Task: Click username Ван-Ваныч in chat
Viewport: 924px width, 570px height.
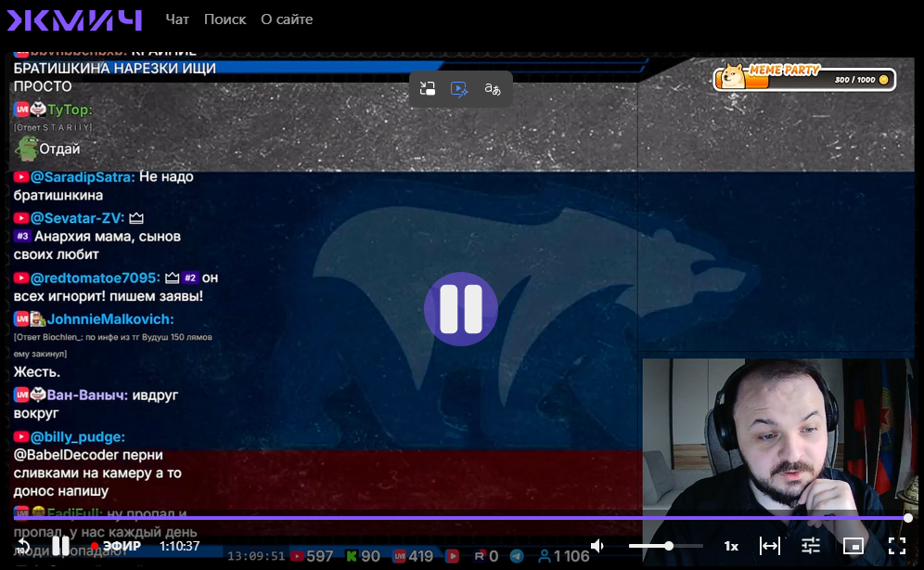Action: [87, 395]
